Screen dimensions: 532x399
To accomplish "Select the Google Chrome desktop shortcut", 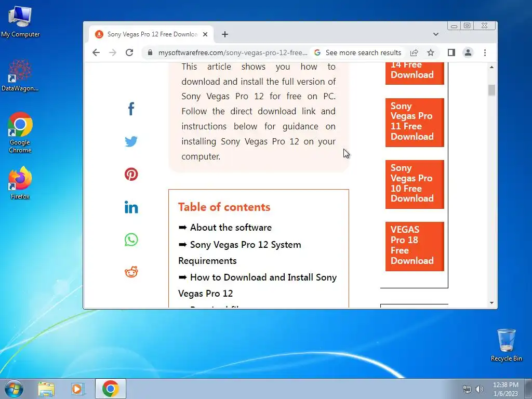I will tap(20, 132).
